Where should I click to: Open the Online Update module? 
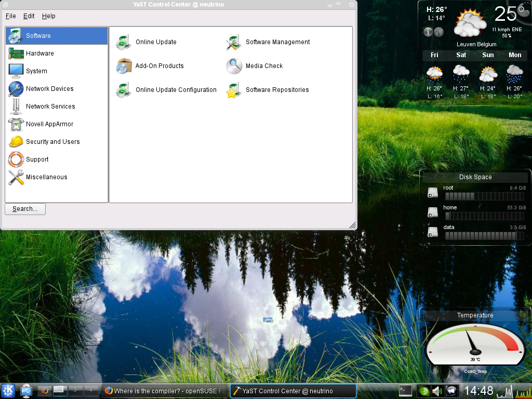(146, 42)
